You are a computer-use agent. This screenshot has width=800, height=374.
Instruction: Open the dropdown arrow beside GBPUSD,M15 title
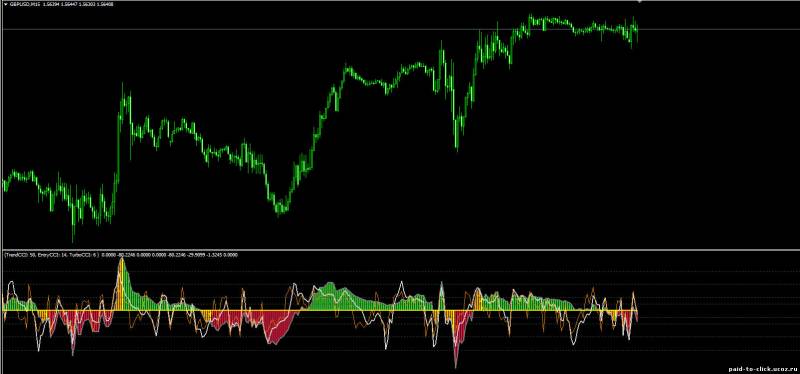(x=6, y=4)
